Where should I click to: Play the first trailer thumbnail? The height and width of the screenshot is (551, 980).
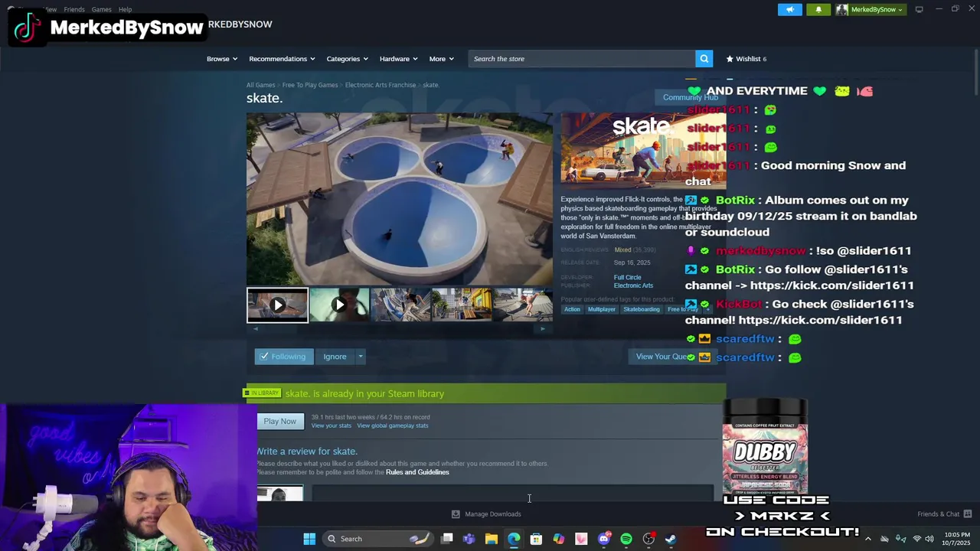277,305
